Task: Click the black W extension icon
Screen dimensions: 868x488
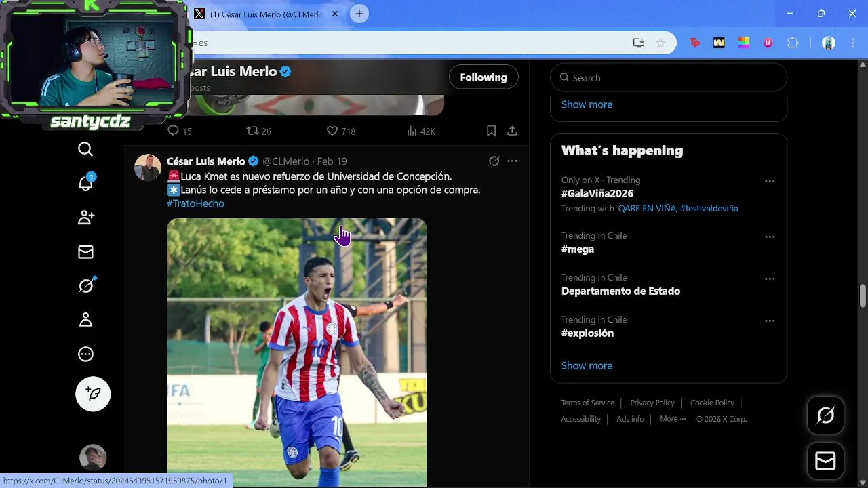Action: point(719,43)
